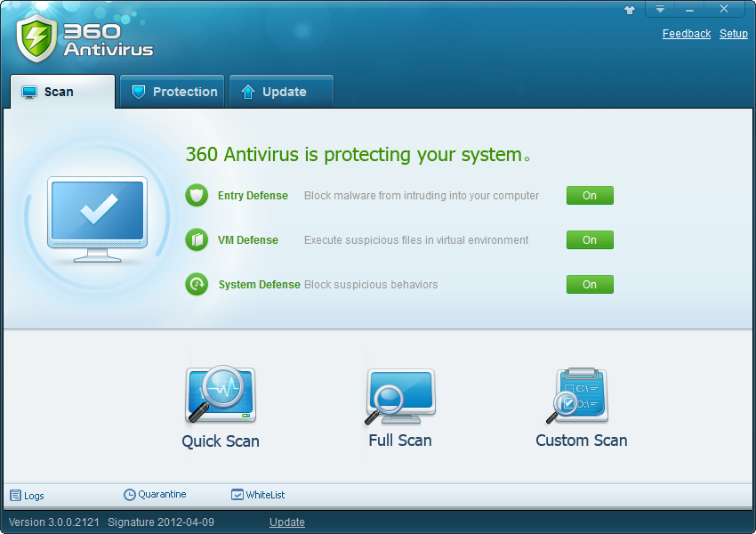
Task: Click the Update link in status bar
Action: [x=286, y=522]
